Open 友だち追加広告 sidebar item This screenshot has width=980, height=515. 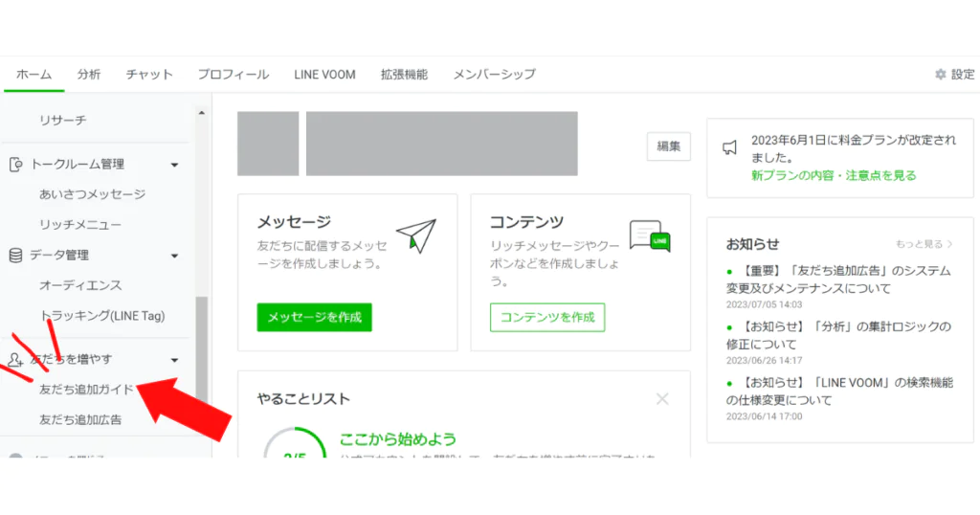pyautogui.click(x=80, y=420)
